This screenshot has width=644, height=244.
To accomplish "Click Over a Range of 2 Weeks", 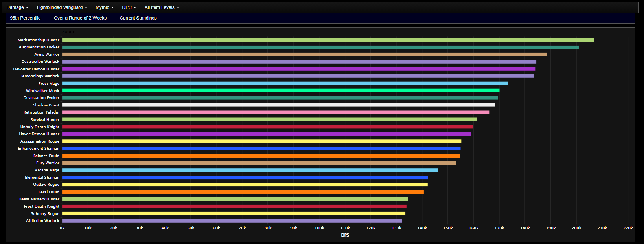I will coord(82,18).
